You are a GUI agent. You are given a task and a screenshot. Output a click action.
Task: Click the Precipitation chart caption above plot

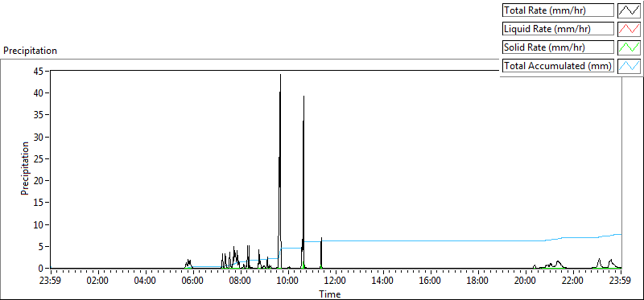click(30, 51)
